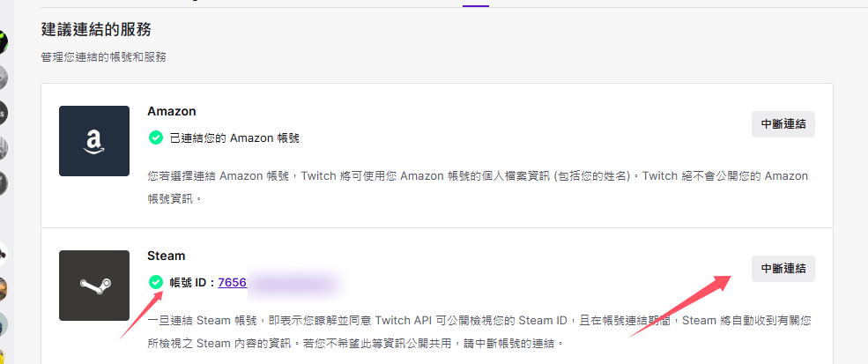Open the grey striped sidebar channel avatar
Screen dimensions: 868x364
point(3,148)
